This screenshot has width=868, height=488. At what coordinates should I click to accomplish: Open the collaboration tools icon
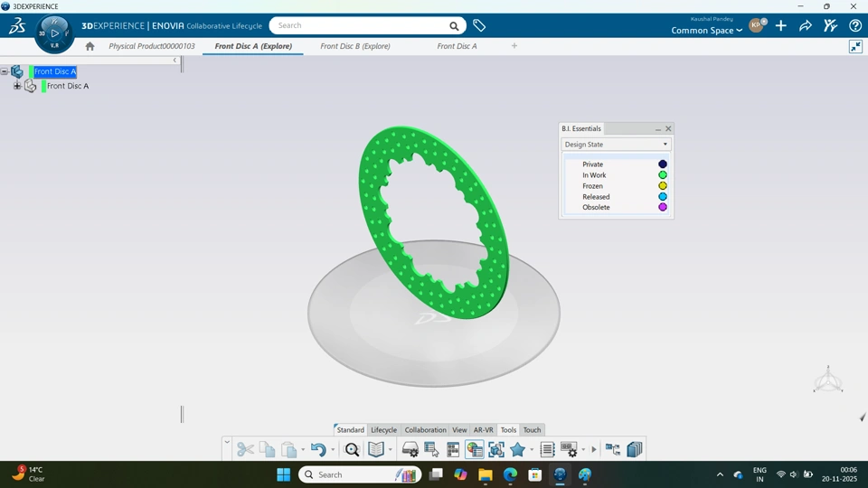(x=830, y=25)
